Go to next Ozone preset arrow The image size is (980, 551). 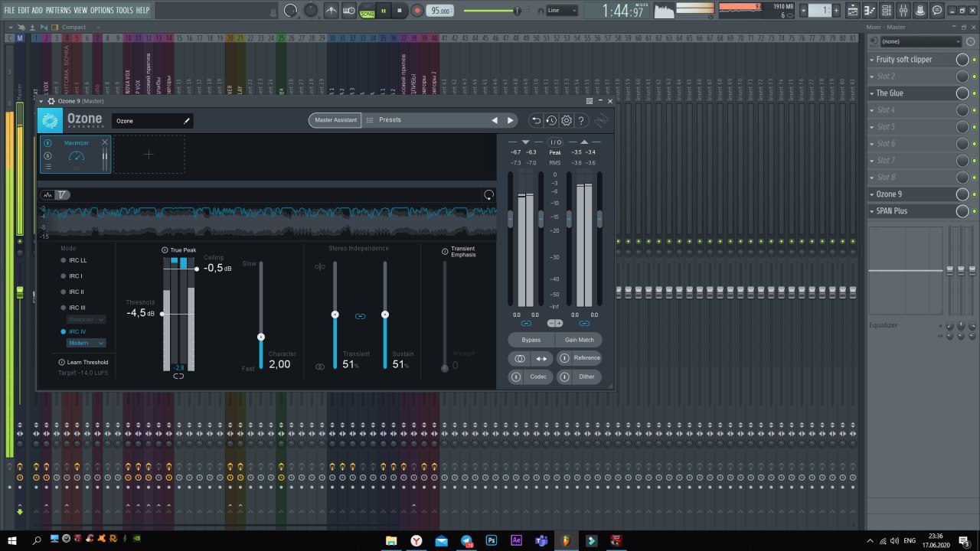(510, 120)
